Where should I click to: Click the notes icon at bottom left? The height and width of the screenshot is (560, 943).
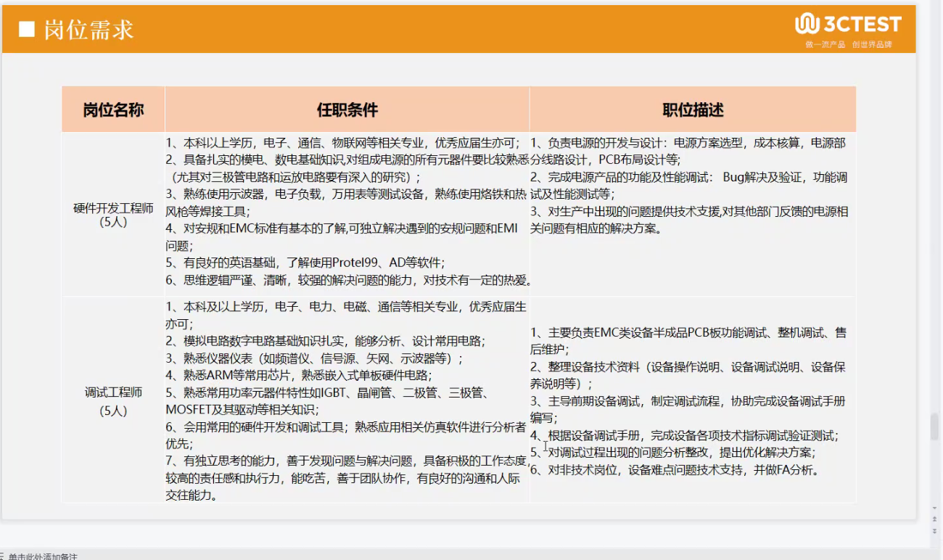click(x=3, y=556)
